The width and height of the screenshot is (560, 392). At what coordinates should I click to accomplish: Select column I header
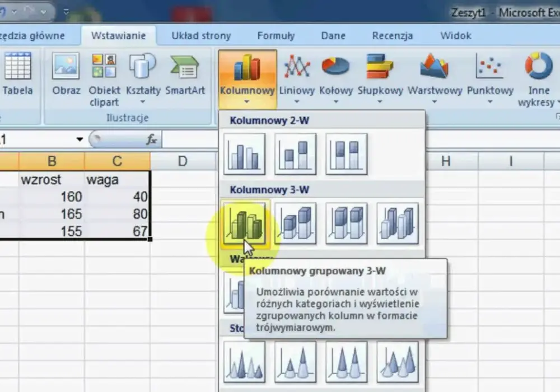pos(511,161)
